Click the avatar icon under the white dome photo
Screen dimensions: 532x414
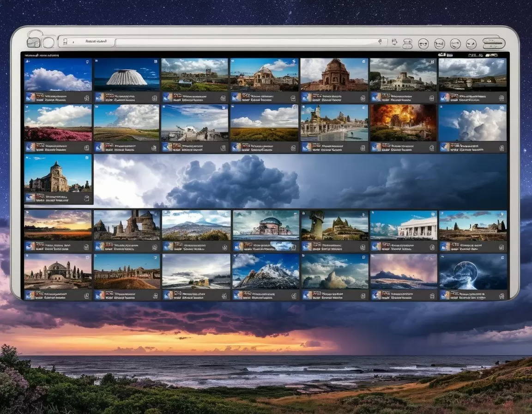coord(99,97)
